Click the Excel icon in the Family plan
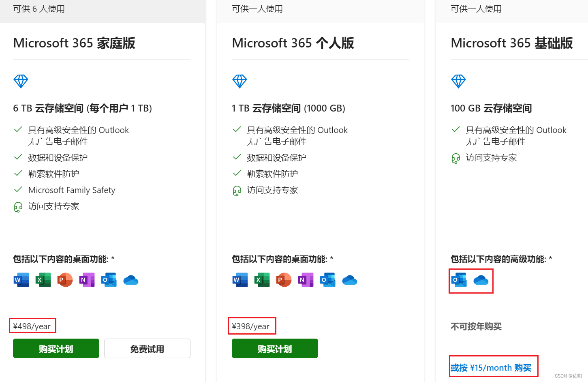Screen dimensions: 588x382 pyautogui.click(x=43, y=280)
